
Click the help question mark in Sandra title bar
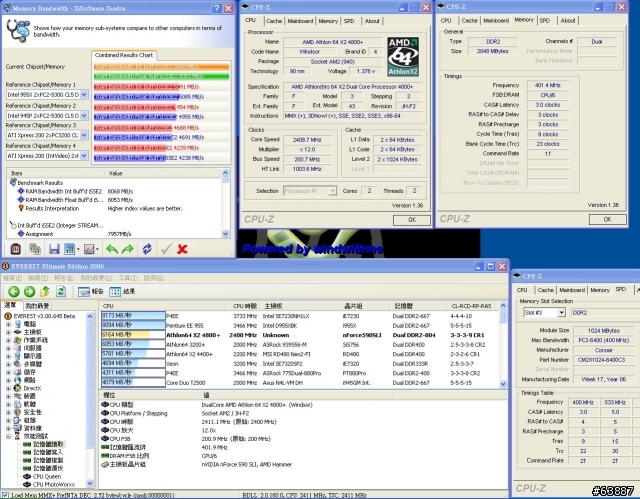click(x=215, y=7)
